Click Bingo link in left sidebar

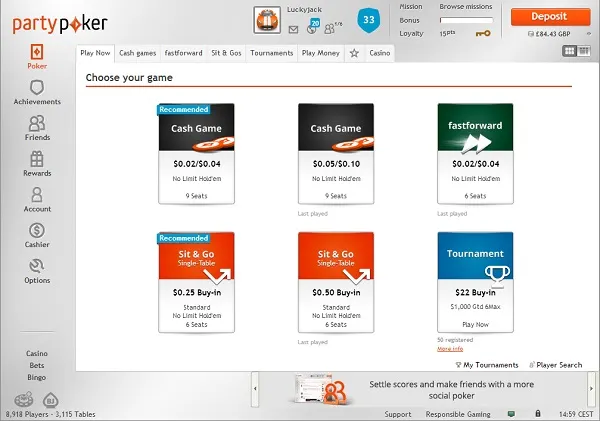(x=37, y=377)
